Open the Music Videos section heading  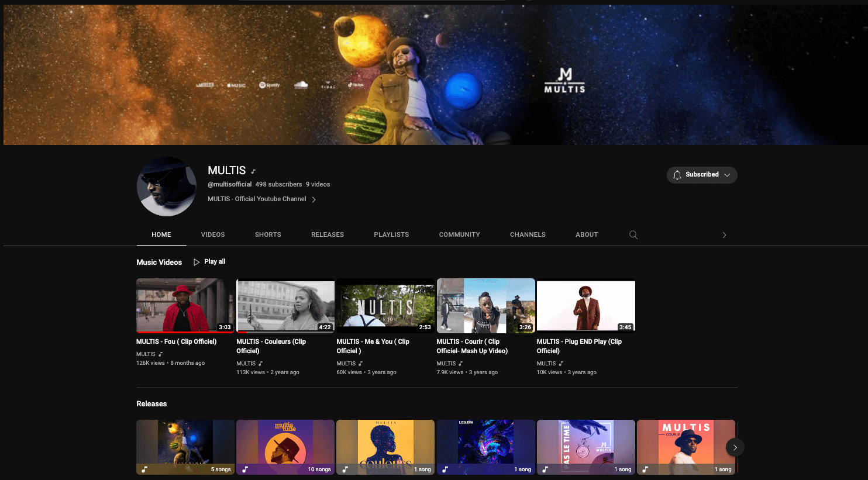(x=159, y=263)
